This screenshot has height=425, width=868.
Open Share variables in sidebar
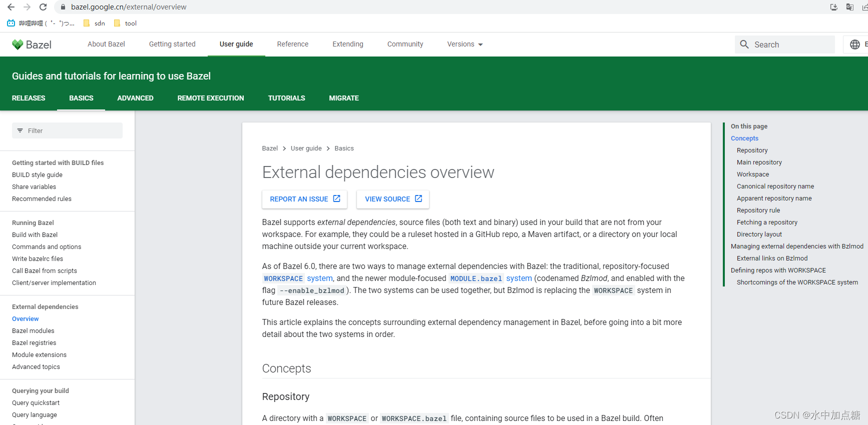click(x=34, y=187)
